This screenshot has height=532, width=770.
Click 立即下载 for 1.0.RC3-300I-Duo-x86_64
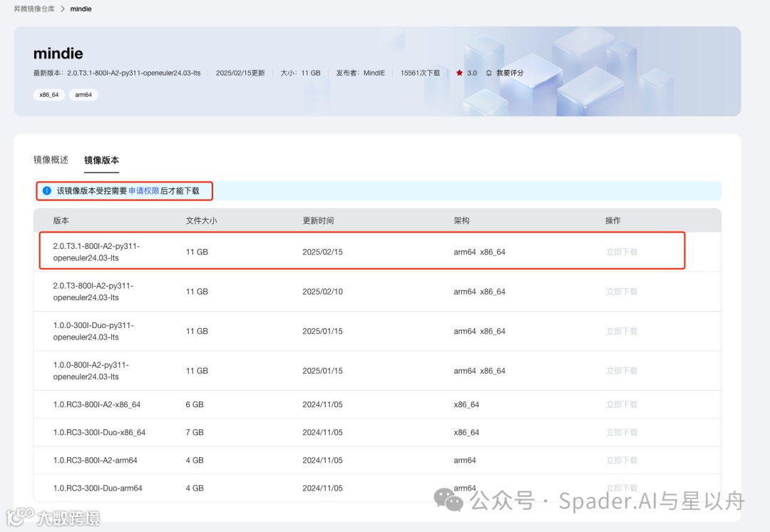tap(622, 432)
